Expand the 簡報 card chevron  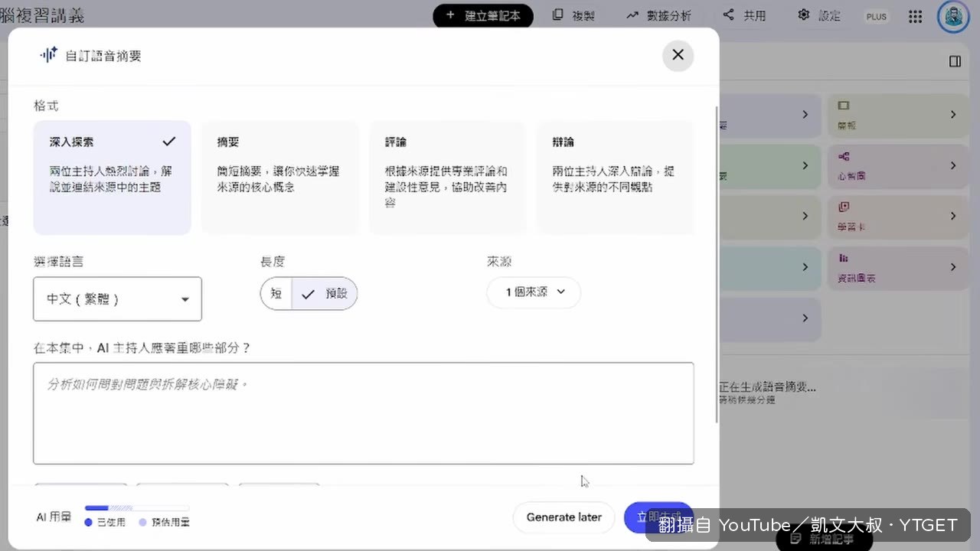[953, 114]
